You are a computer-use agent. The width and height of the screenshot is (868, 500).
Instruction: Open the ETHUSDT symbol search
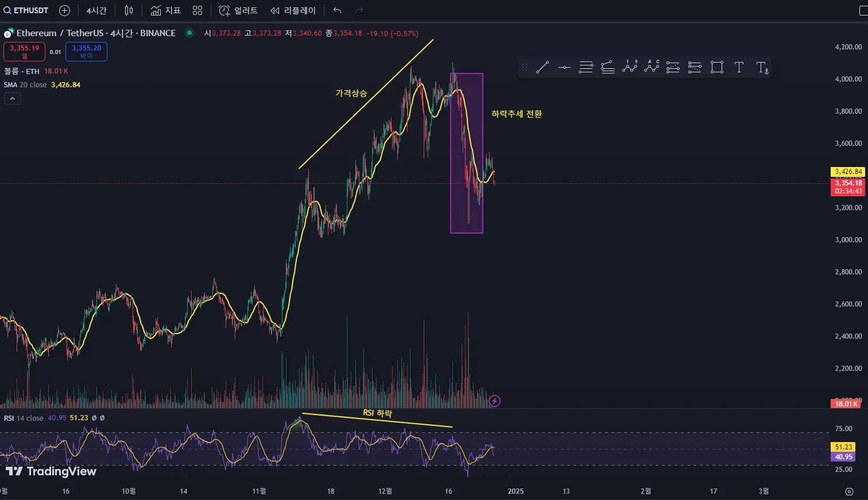pos(26,10)
